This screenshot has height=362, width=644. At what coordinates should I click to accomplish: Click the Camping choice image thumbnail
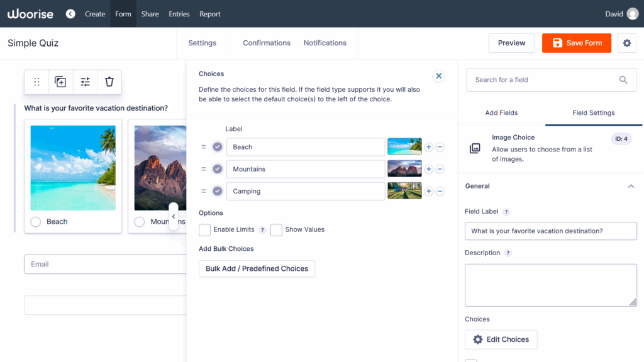404,191
